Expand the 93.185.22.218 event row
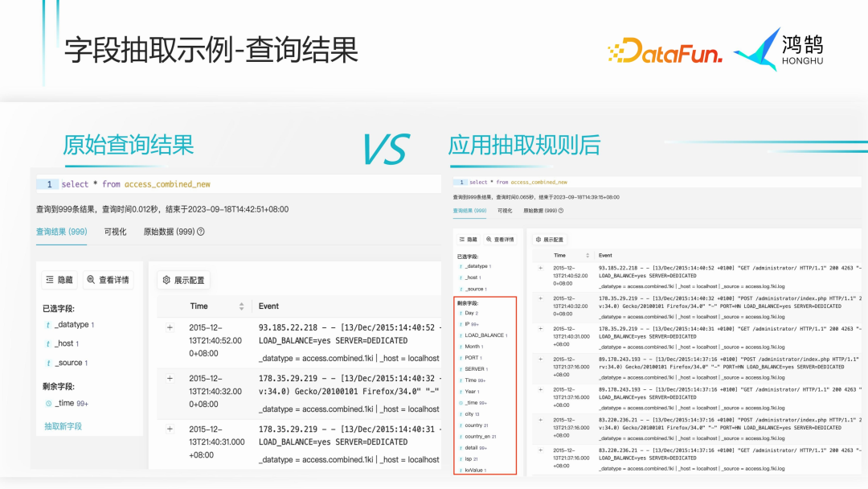This screenshot has height=489, width=868. pos(170,327)
